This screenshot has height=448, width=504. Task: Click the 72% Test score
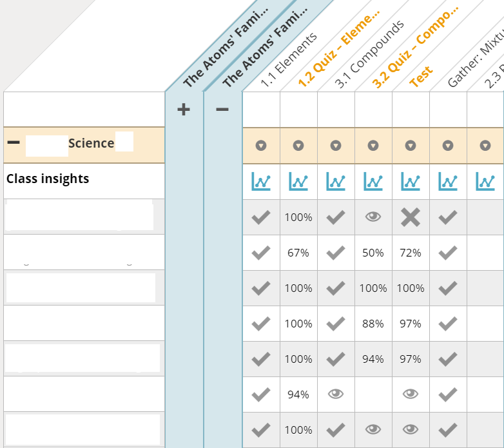click(411, 253)
